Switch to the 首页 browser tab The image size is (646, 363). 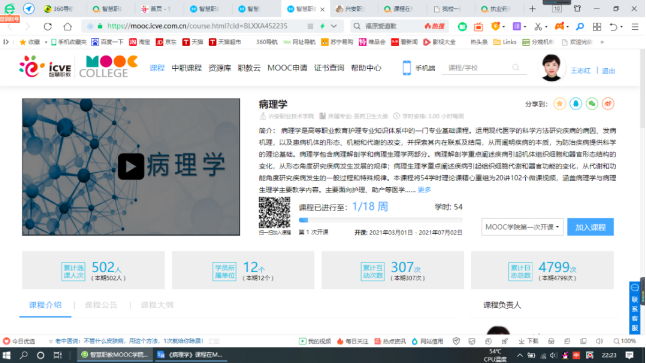(156, 9)
